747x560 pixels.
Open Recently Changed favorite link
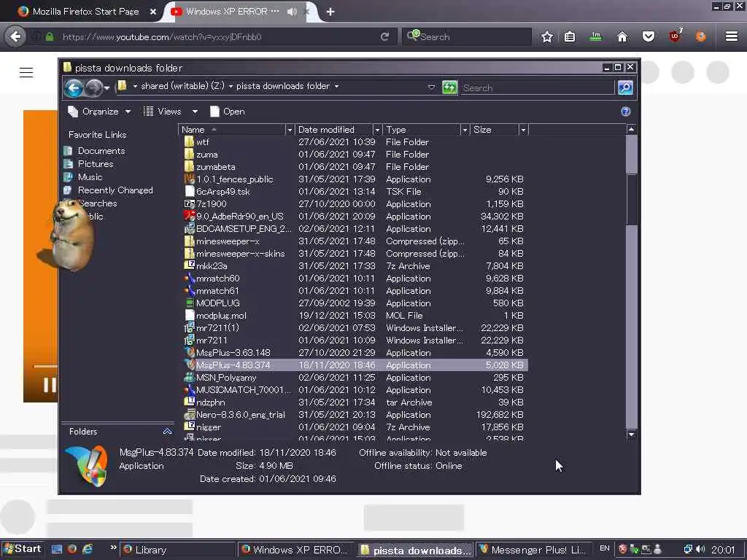click(115, 190)
